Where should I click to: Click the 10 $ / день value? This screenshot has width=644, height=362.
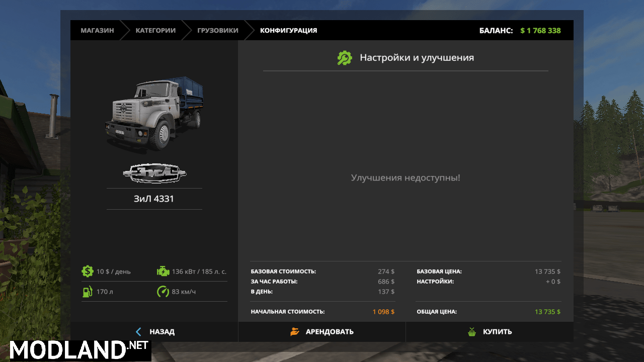coord(114,271)
